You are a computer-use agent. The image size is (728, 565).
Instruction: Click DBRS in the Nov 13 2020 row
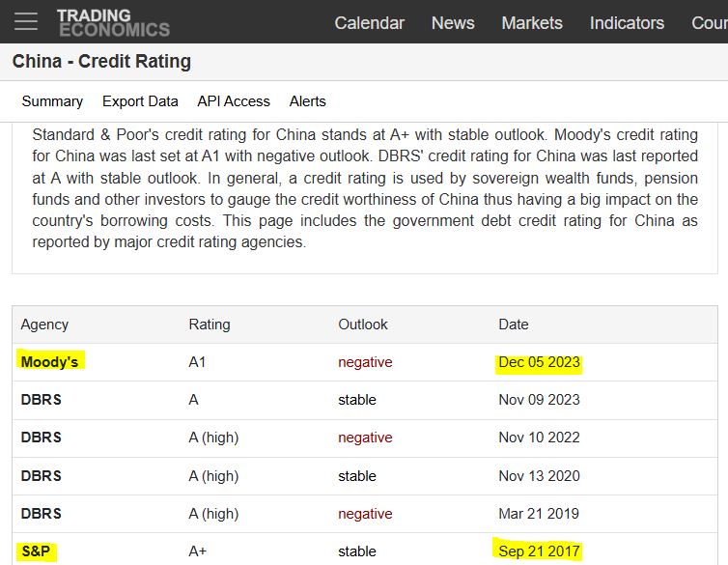41,476
